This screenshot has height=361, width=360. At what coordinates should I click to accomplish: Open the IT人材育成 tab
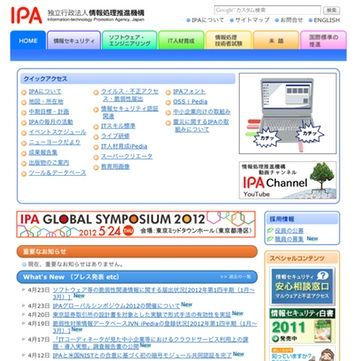(181, 41)
